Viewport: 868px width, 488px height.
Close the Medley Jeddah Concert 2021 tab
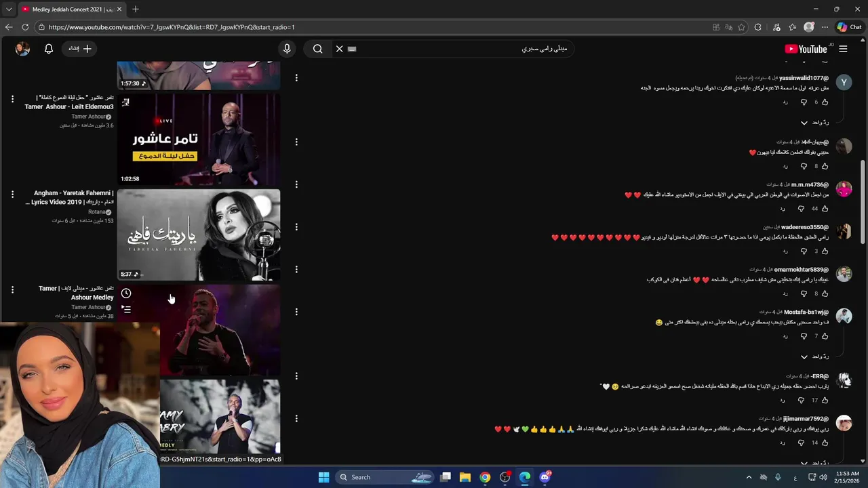(x=119, y=9)
